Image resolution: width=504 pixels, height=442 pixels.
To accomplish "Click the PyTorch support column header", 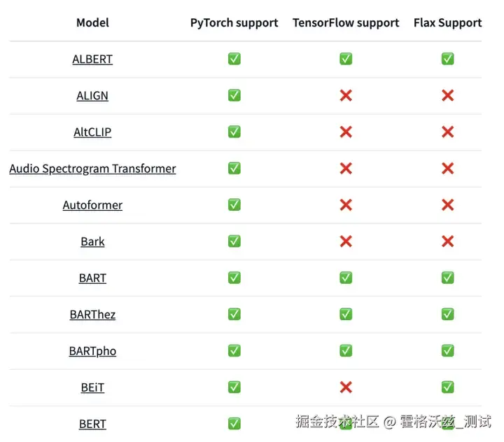I will point(234,23).
